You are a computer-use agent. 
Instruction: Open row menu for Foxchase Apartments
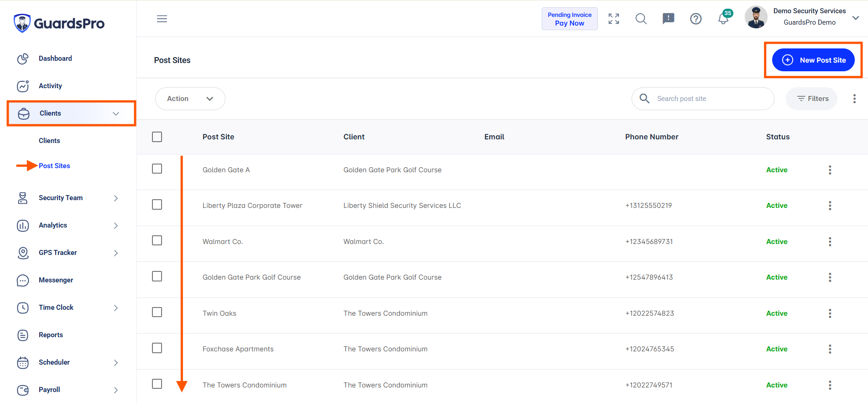830,349
